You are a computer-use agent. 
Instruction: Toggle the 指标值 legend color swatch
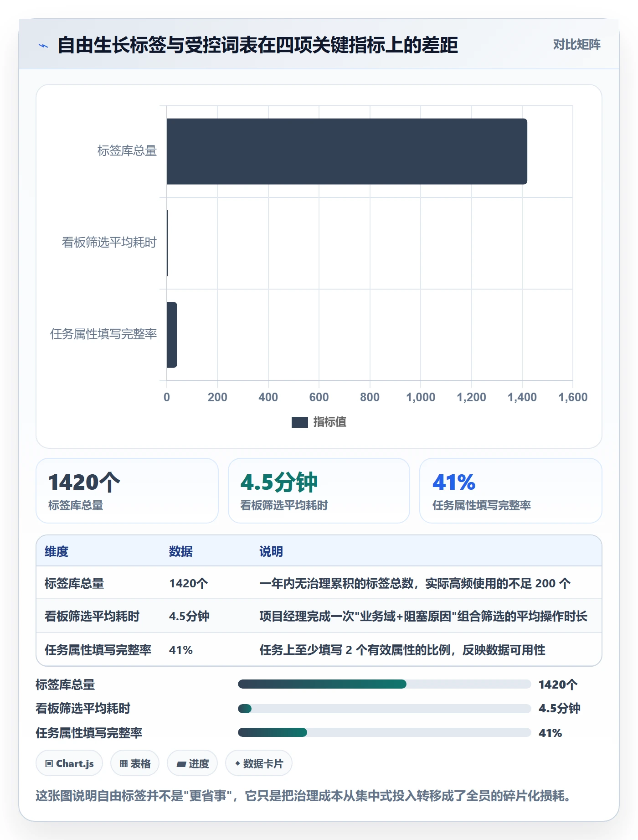[x=299, y=422]
